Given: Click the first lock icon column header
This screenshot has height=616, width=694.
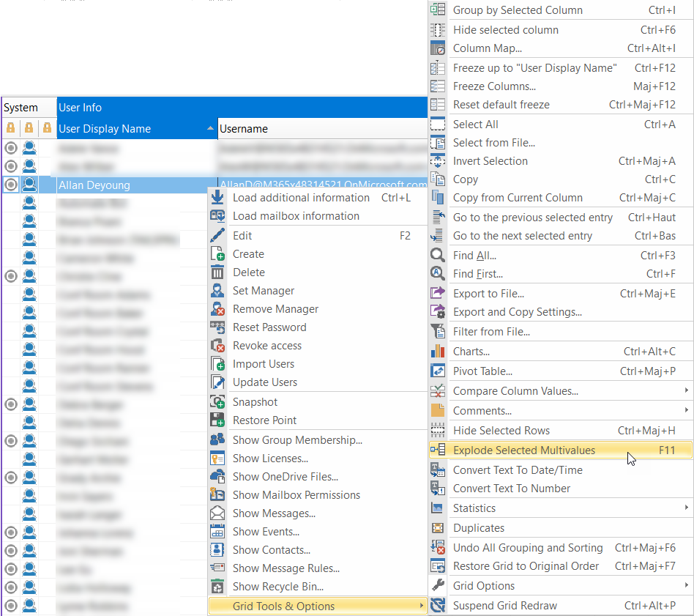Looking at the screenshot, I should pyautogui.click(x=10, y=129).
